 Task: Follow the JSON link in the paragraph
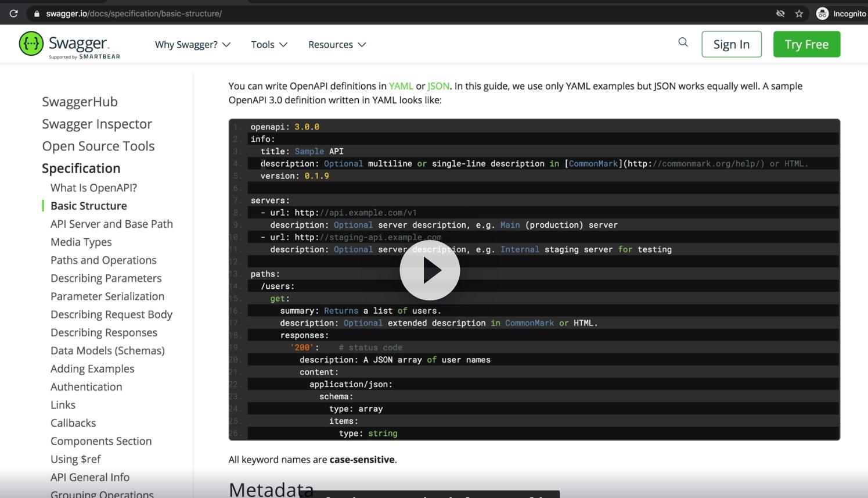(438, 86)
